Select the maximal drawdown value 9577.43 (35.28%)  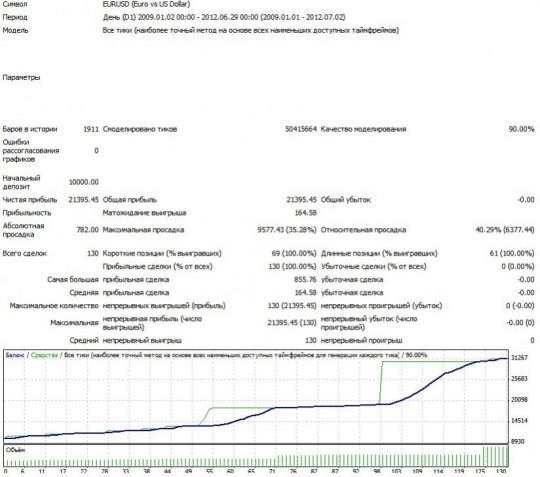pyautogui.click(x=287, y=230)
